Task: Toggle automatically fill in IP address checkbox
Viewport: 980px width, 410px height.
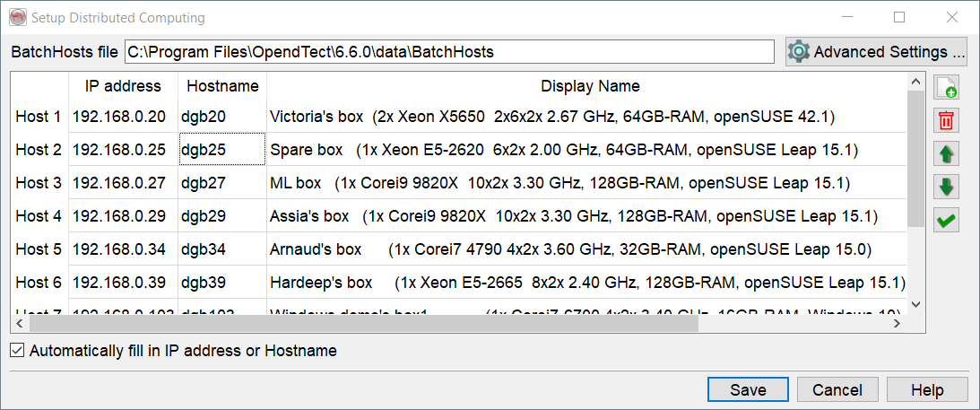Action: 17,351
